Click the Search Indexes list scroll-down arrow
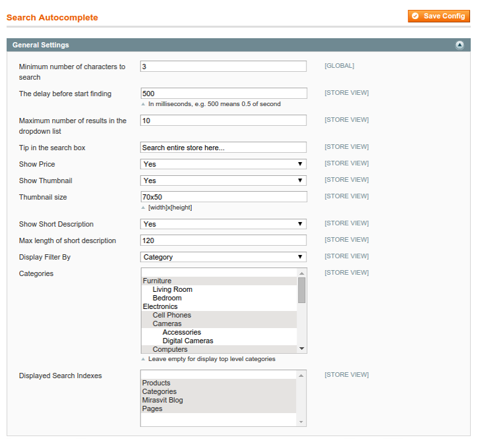Image resolution: width=478 pixels, height=448 pixels. click(301, 422)
